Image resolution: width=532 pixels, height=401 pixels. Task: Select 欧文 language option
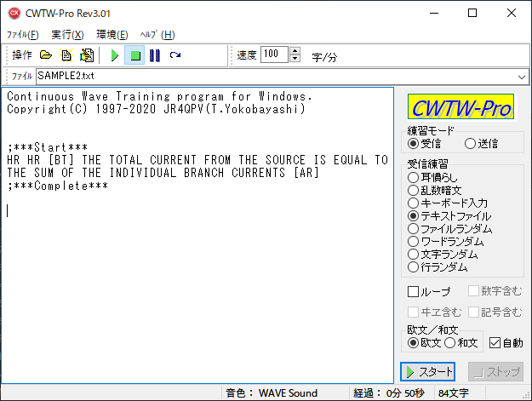[424, 343]
